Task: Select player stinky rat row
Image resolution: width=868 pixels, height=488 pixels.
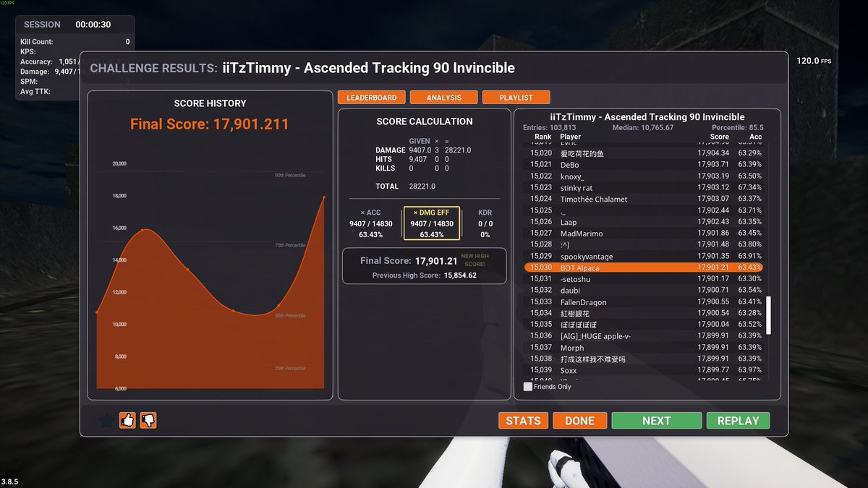Action: pos(644,188)
